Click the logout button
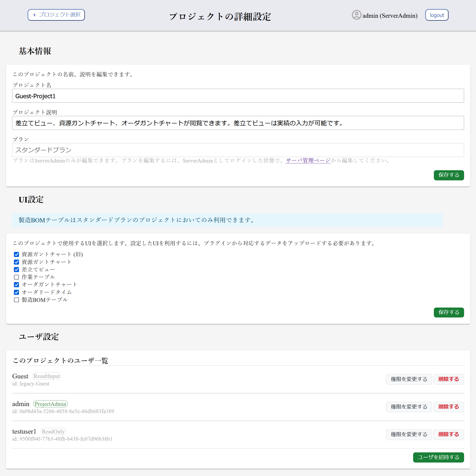Viewport: 476px width, 476px height. [436, 15]
